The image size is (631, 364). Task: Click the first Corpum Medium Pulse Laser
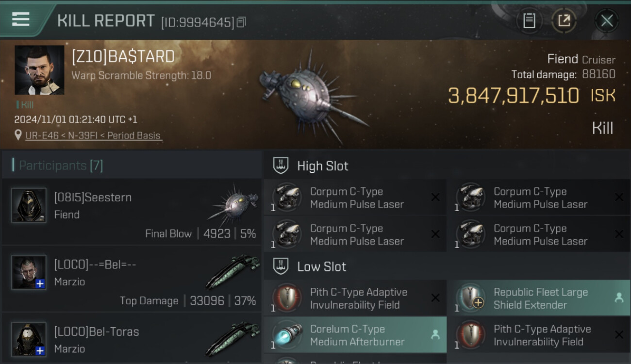[x=355, y=198]
